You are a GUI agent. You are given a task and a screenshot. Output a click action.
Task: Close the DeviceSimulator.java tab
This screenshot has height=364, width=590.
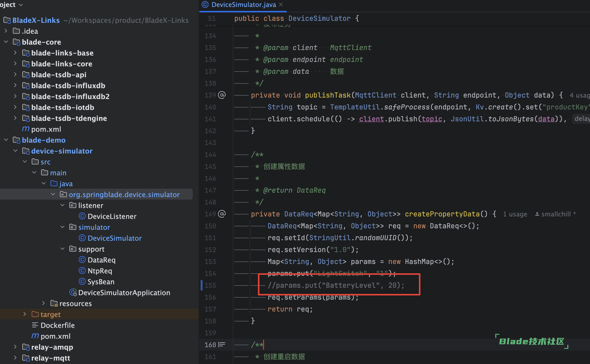coord(281,4)
